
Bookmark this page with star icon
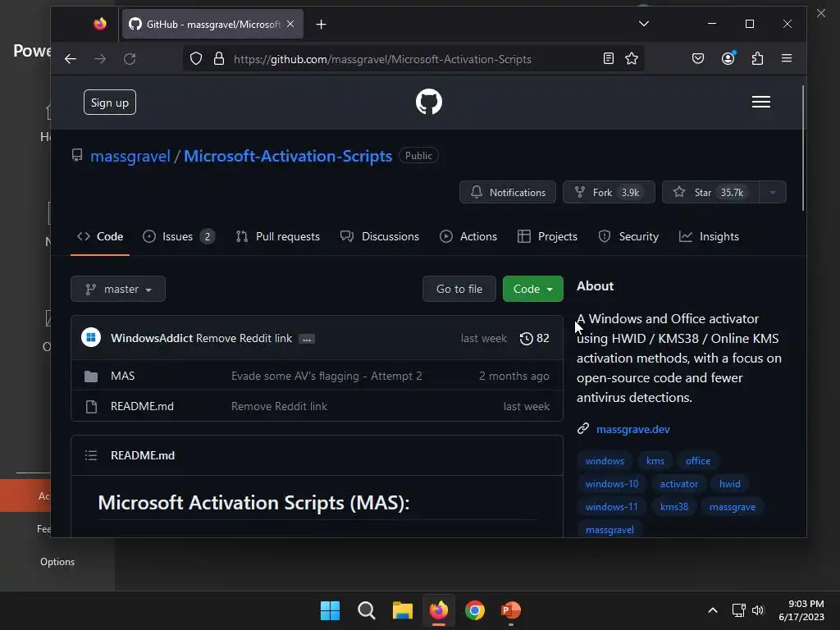pyautogui.click(x=632, y=58)
